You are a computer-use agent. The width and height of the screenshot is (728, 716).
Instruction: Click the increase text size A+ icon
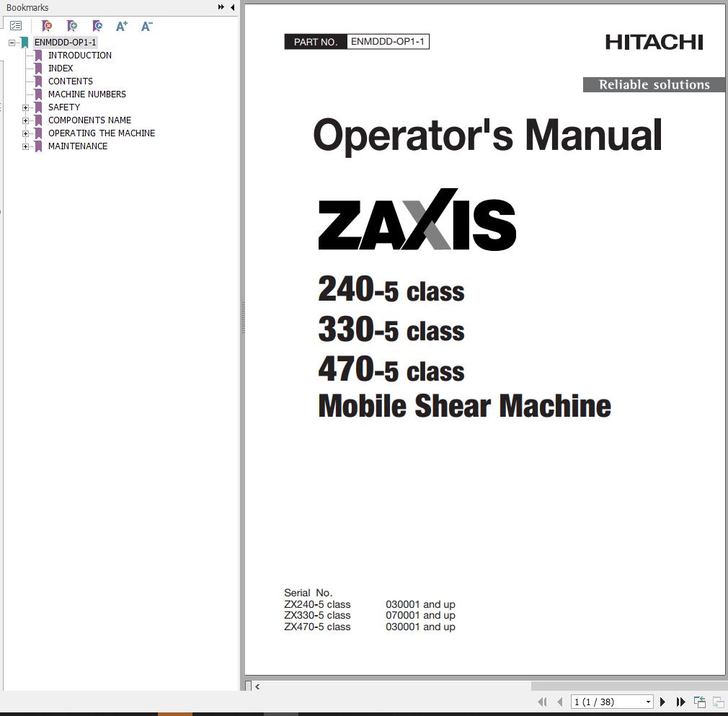(121, 26)
